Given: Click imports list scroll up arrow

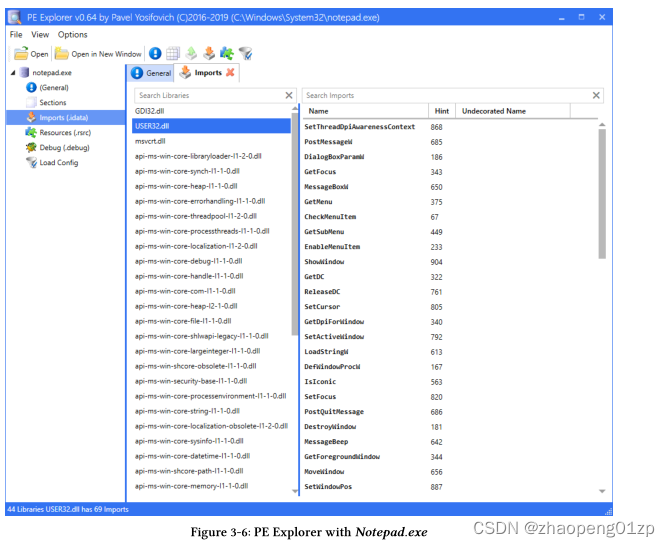Looking at the screenshot, I should (602, 124).
